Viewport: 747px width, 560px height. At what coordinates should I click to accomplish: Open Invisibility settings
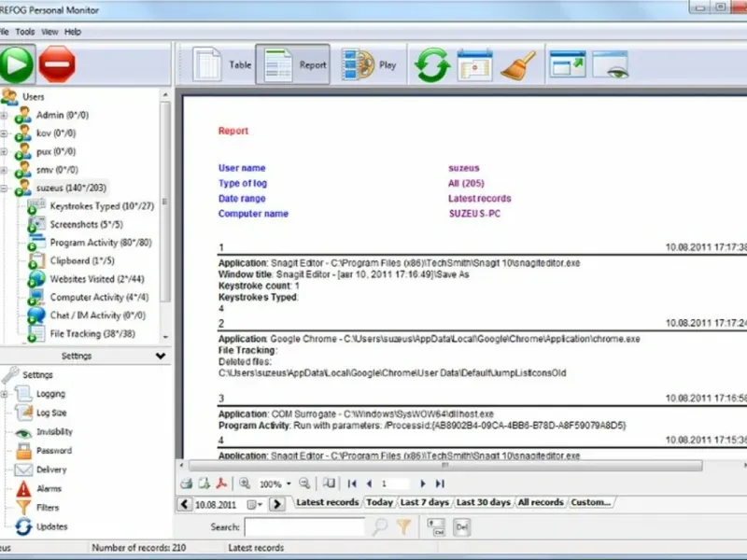pyautogui.click(x=54, y=432)
